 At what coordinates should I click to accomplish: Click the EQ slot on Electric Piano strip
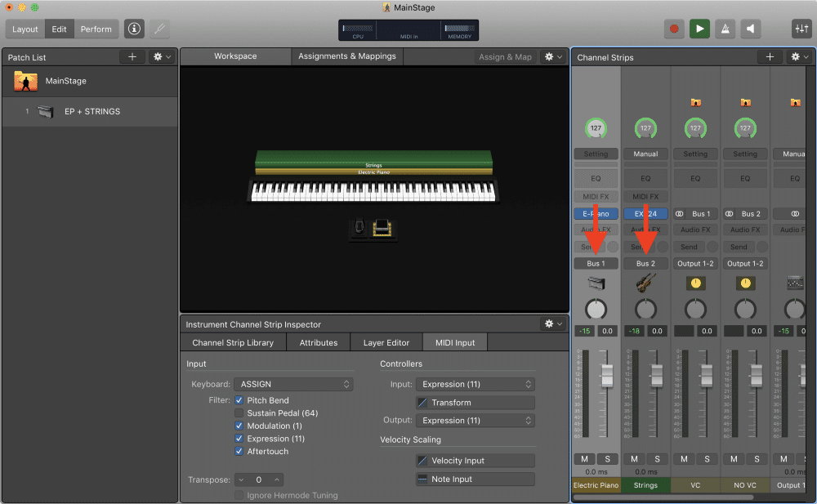click(x=596, y=178)
